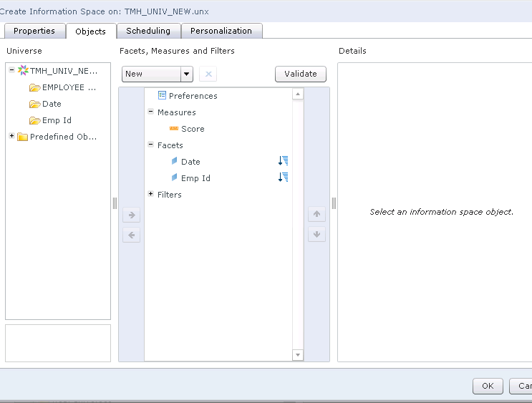
Task: Open the New dropdown arrow
Action: tap(187, 74)
